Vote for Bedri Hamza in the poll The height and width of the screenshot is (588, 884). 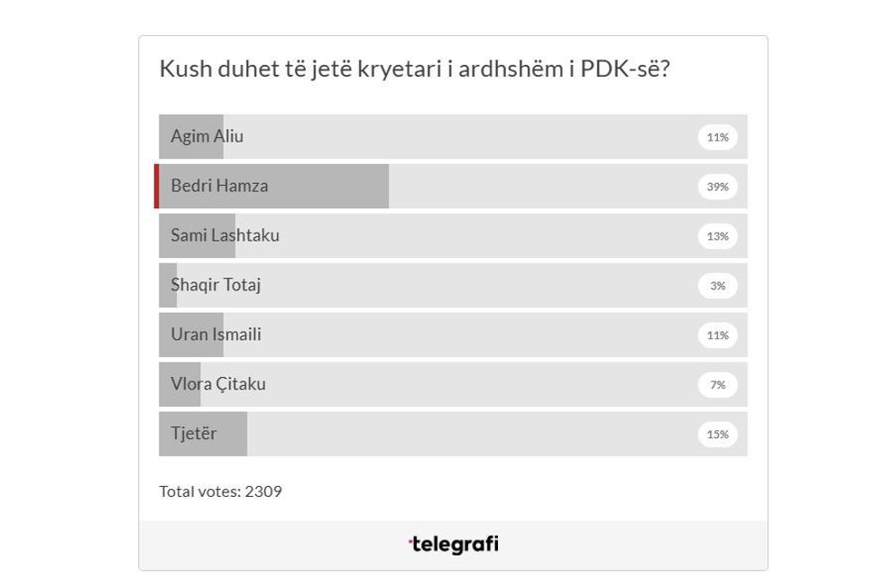(x=219, y=187)
